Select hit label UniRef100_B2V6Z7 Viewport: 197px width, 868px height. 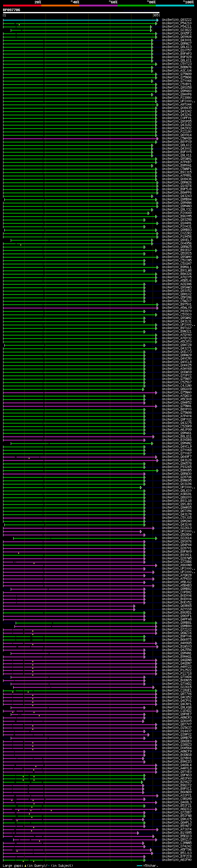(177, 782)
